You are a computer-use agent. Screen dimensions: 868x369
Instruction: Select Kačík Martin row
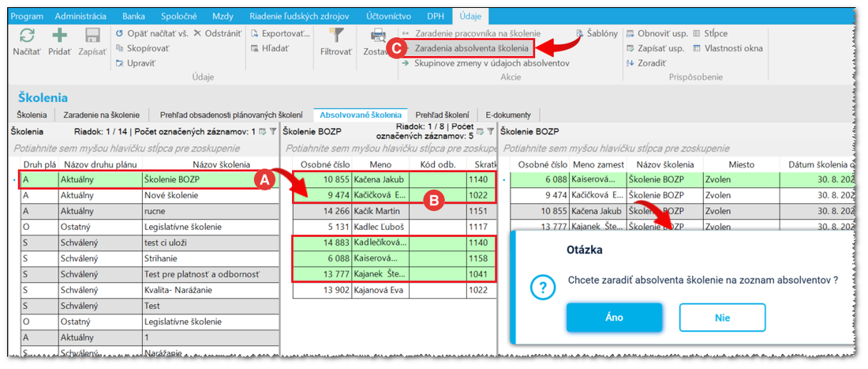(395, 211)
